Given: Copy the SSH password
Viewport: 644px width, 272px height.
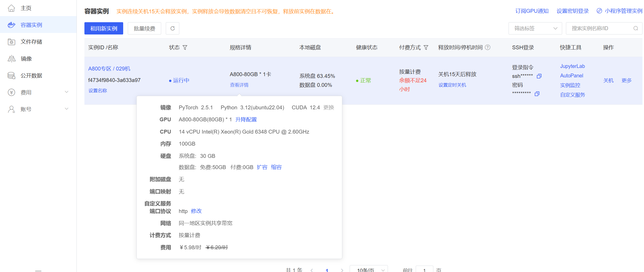Looking at the screenshot, I should [537, 94].
